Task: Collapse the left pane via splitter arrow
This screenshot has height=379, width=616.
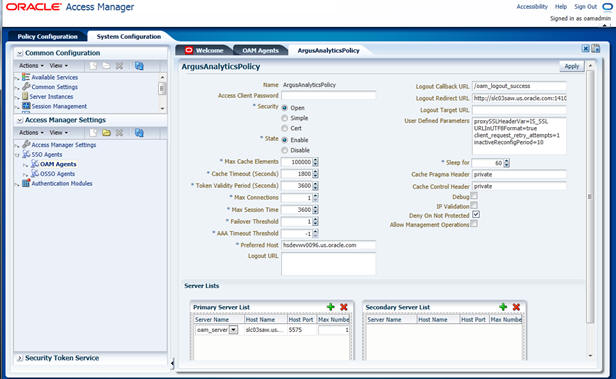Action: pos(172,363)
